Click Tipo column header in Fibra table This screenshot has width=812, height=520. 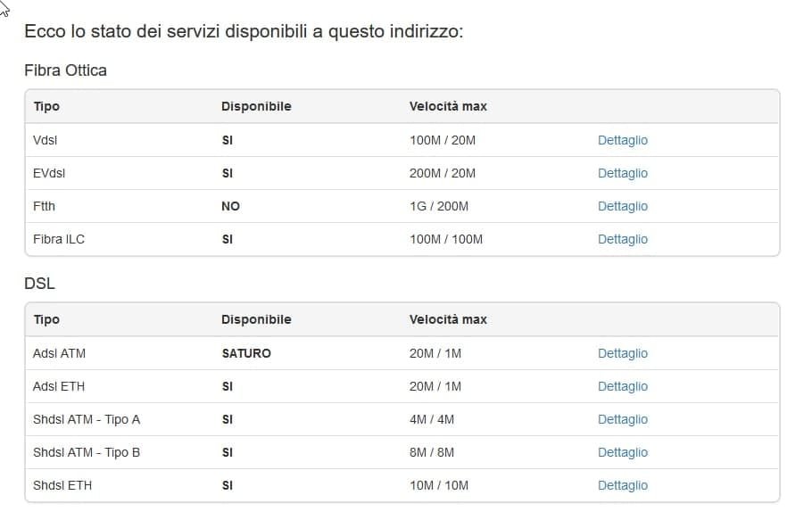(x=46, y=106)
